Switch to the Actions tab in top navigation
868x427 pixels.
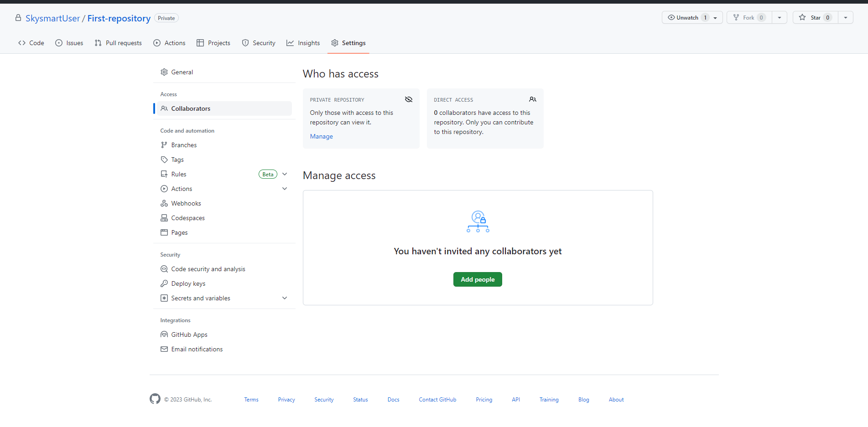coord(169,43)
